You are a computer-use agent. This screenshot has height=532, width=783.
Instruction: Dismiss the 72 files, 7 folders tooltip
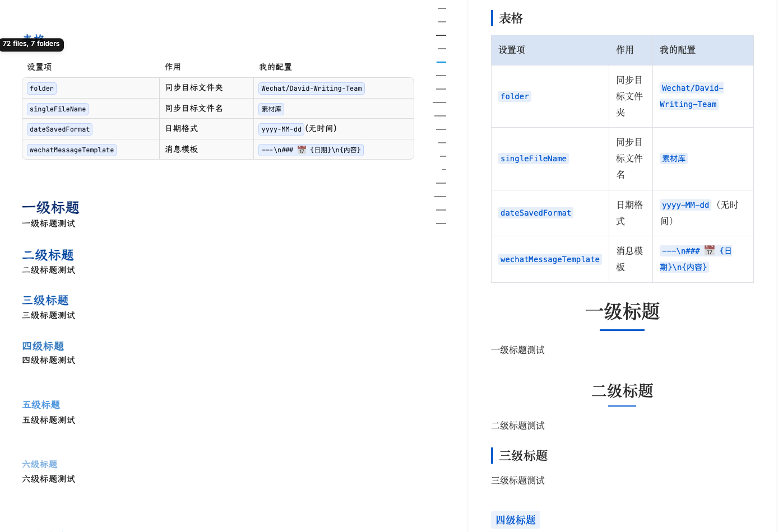tap(32, 43)
